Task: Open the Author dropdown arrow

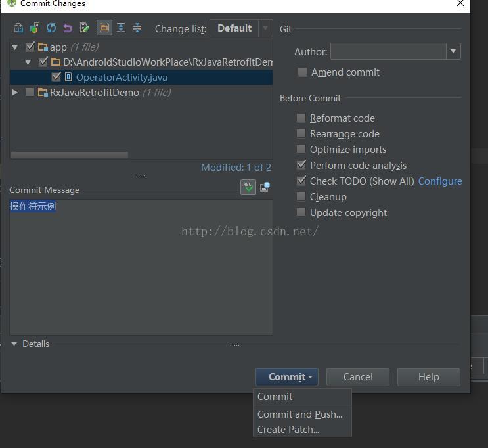Action: click(x=453, y=51)
